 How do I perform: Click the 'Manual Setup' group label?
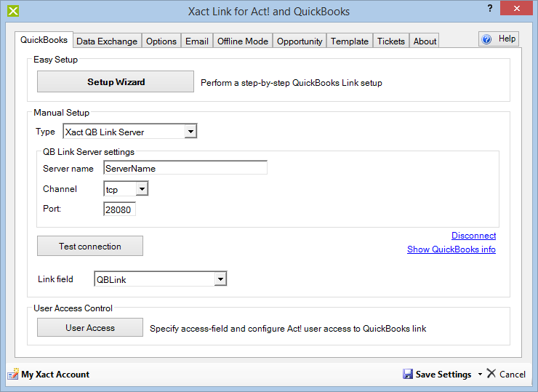tap(61, 113)
